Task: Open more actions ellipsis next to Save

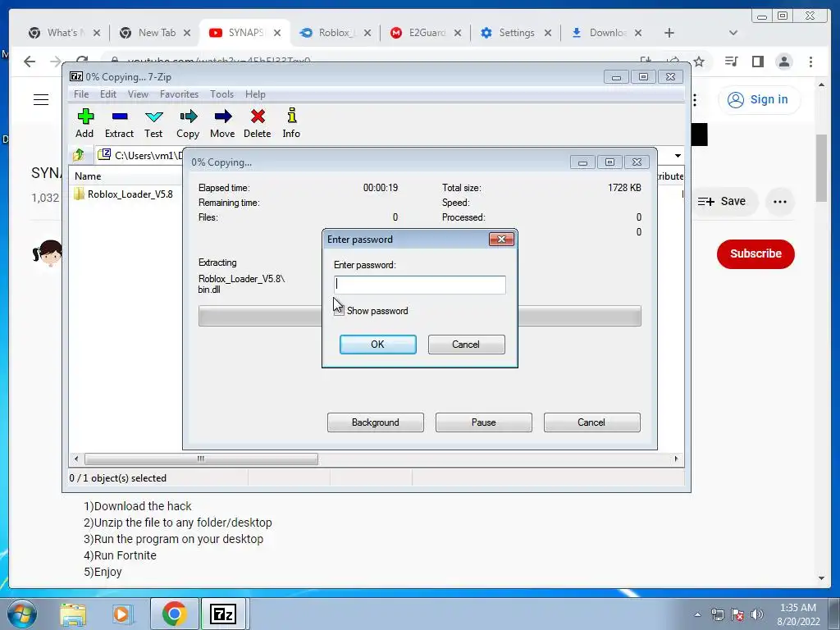Action: (780, 202)
